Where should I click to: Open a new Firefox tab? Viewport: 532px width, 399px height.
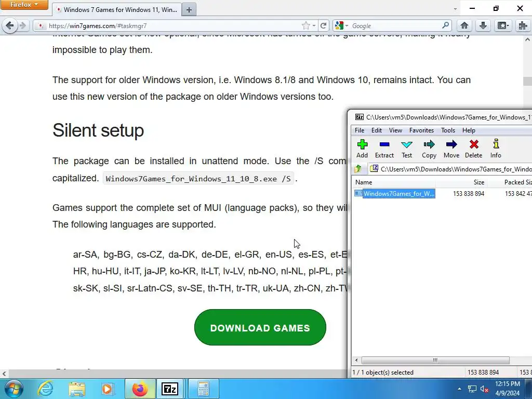pyautogui.click(x=189, y=10)
